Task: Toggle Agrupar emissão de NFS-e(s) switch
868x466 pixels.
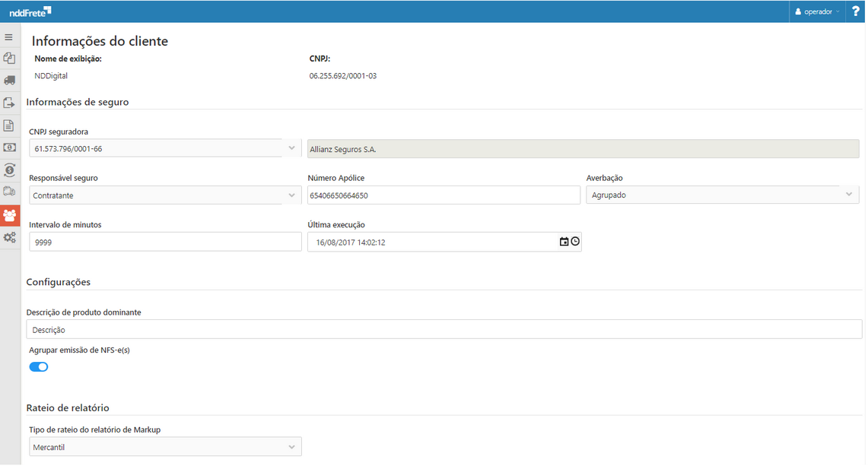Action: click(x=39, y=367)
